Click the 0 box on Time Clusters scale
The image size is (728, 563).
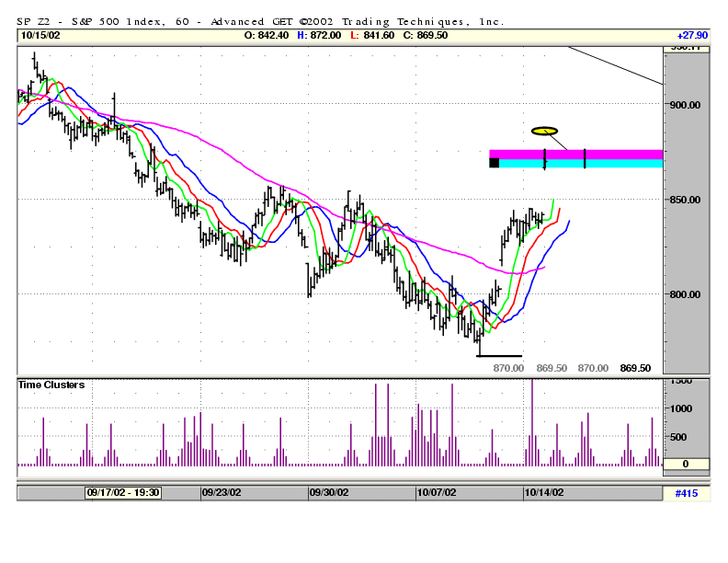[x=686, y=464]
